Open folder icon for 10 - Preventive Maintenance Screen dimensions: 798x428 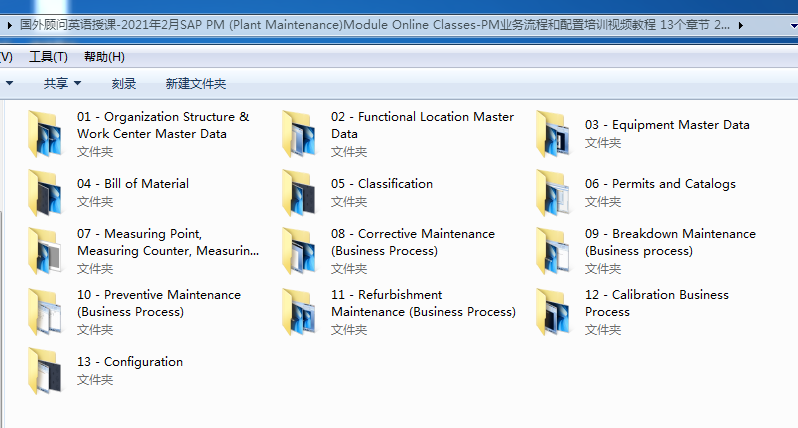(x=45, y=312)
